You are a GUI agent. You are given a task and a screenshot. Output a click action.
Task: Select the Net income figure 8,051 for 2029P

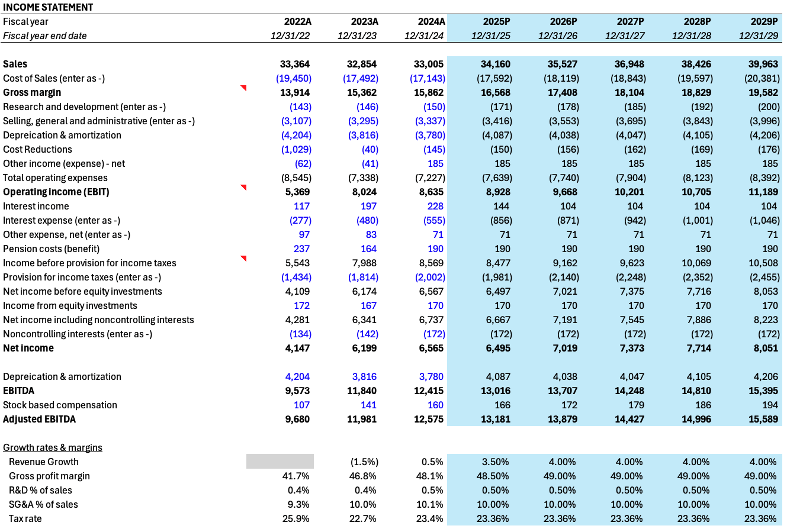[765, 348]
